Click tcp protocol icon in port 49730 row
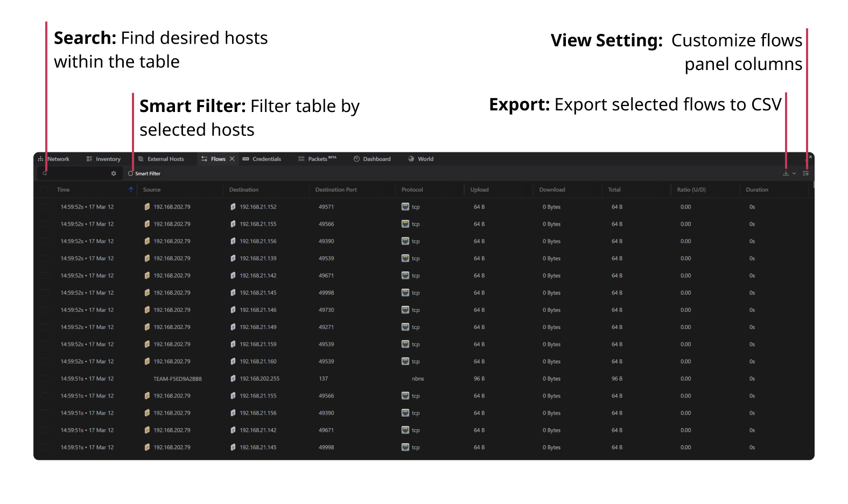 click(405, 310)
